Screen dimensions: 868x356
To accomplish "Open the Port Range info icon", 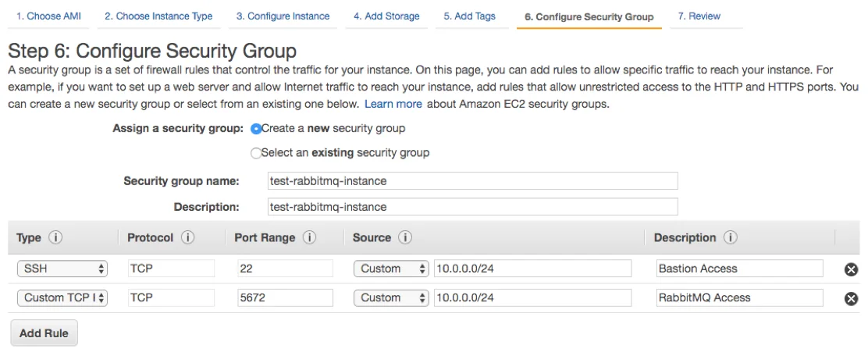I will pos(309,237).
